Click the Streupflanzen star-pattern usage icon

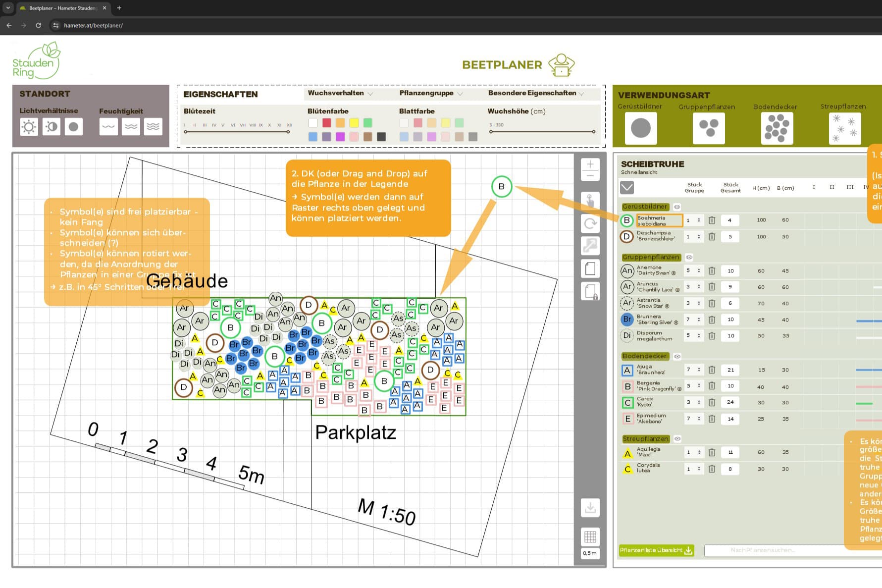[x=845, y=128]
